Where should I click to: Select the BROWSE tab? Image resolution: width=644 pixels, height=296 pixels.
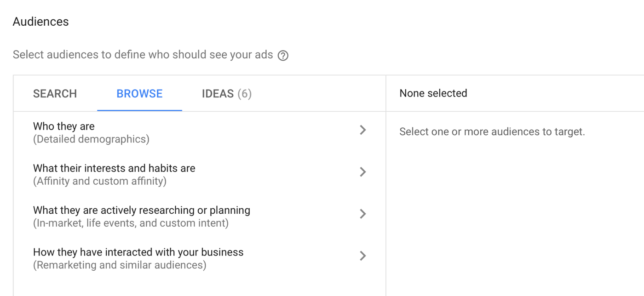(139, 94)
